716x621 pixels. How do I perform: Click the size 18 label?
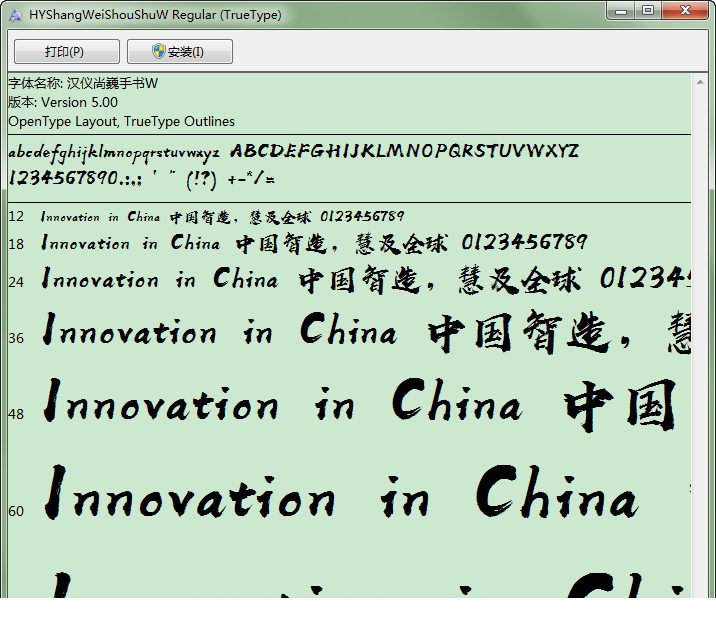[x=16, y=244]
